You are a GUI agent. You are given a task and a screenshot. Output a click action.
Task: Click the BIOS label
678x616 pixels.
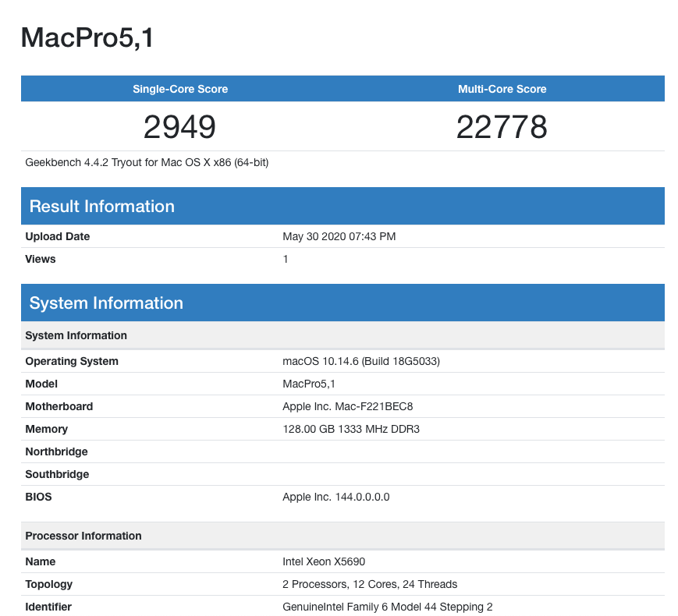point(38,497)
